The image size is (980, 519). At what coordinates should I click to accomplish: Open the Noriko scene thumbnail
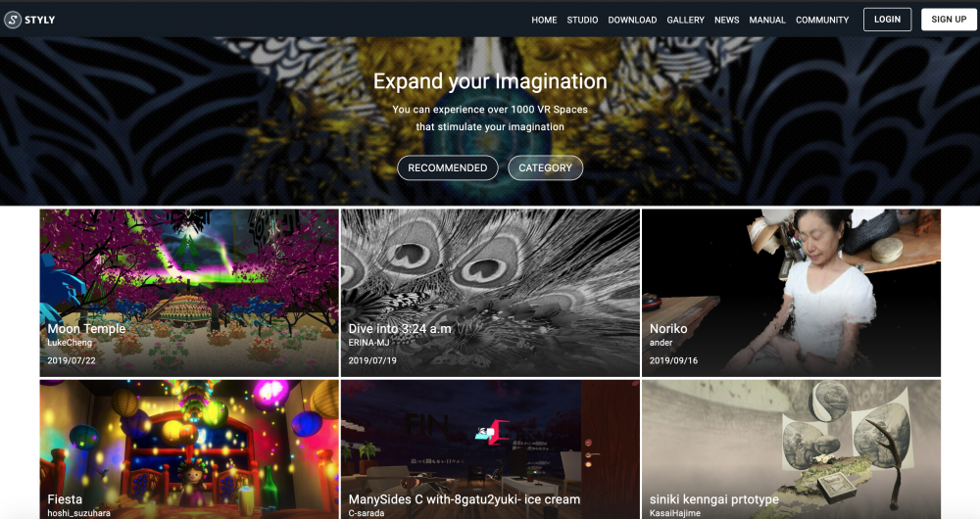pyautogui.click(x=791, y=293)
